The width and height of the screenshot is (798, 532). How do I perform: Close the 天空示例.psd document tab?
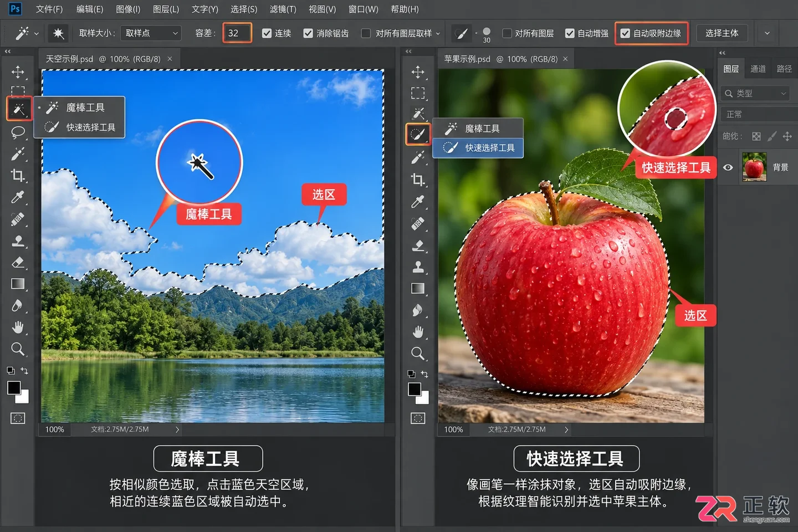[x=170, y=59]
